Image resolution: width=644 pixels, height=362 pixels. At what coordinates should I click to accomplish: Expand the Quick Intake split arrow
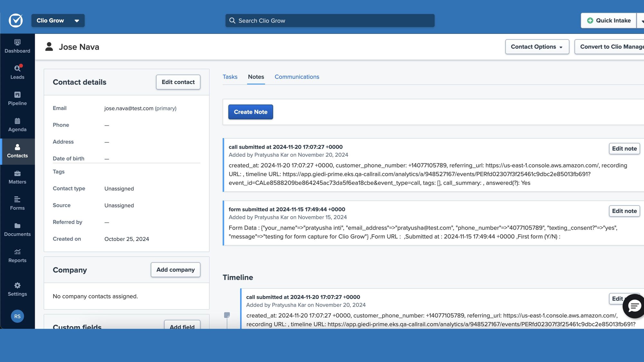click(641, 21)
